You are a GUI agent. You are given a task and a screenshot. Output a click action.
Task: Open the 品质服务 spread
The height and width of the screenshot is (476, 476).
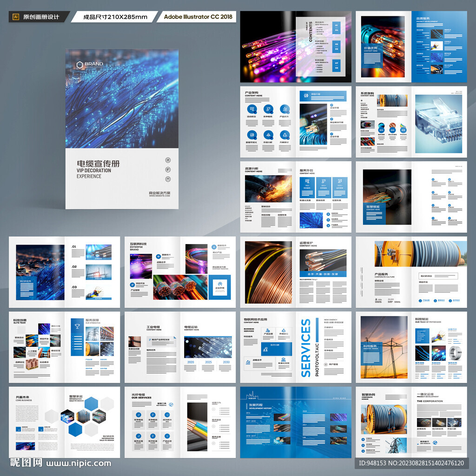[x=411, y=47]
